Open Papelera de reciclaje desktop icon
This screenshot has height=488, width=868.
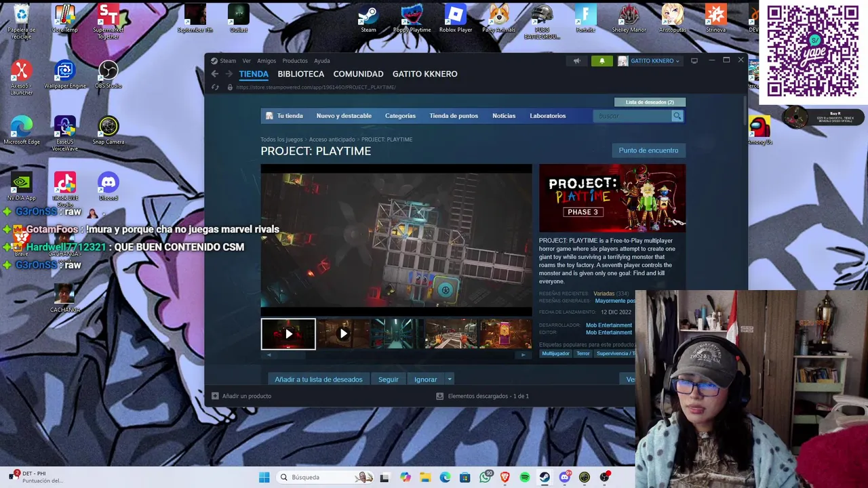pyautogui.click(x=21, y=20)
